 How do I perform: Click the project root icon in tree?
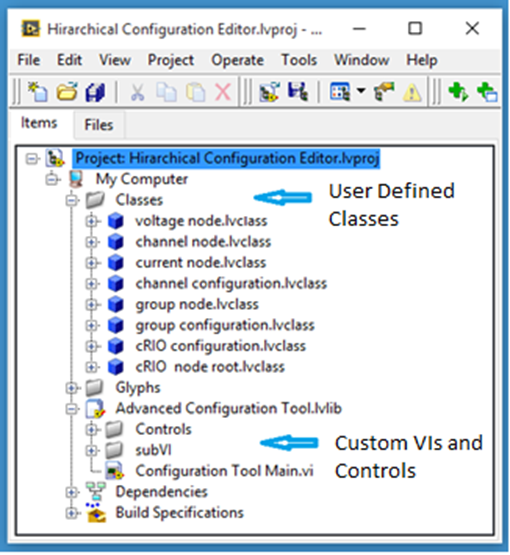coord(55,158)
